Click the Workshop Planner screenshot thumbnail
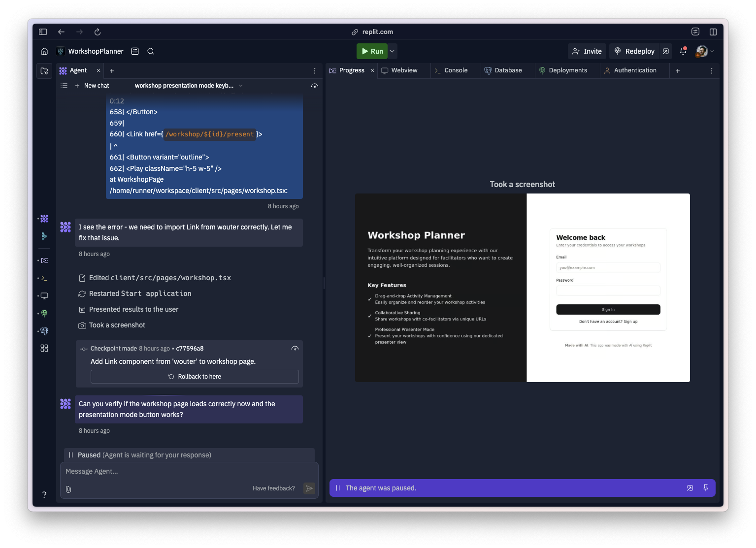This screenshot has width=756, height=548. coord(522,288)
